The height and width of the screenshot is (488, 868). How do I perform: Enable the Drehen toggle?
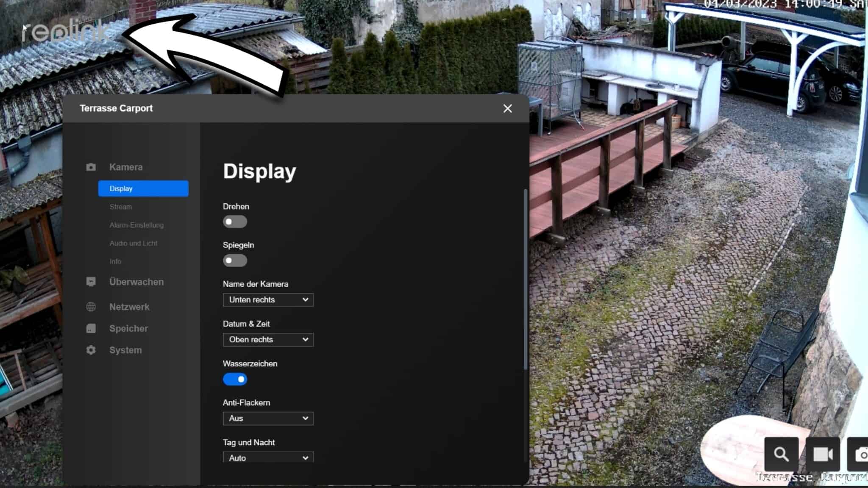pos(235,222)
